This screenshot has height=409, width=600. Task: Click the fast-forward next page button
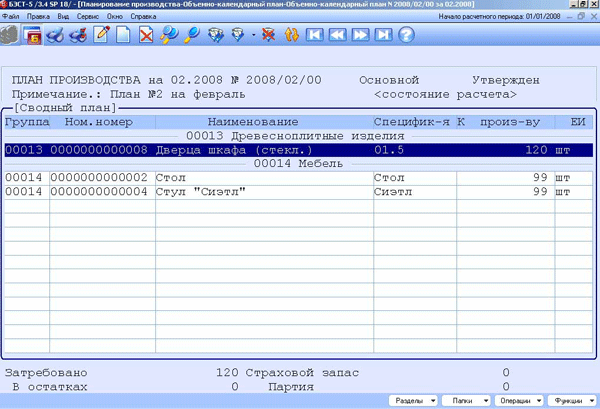coord(360,35)
